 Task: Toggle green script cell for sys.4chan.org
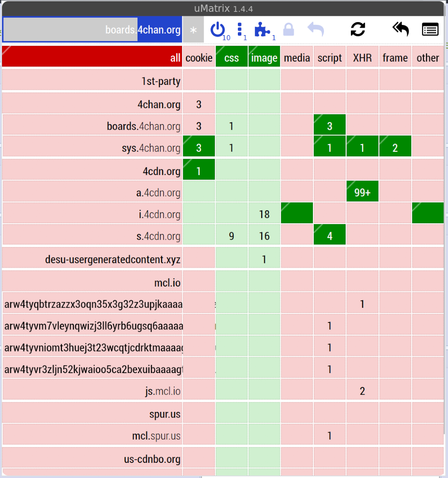[x=330, y=147]
